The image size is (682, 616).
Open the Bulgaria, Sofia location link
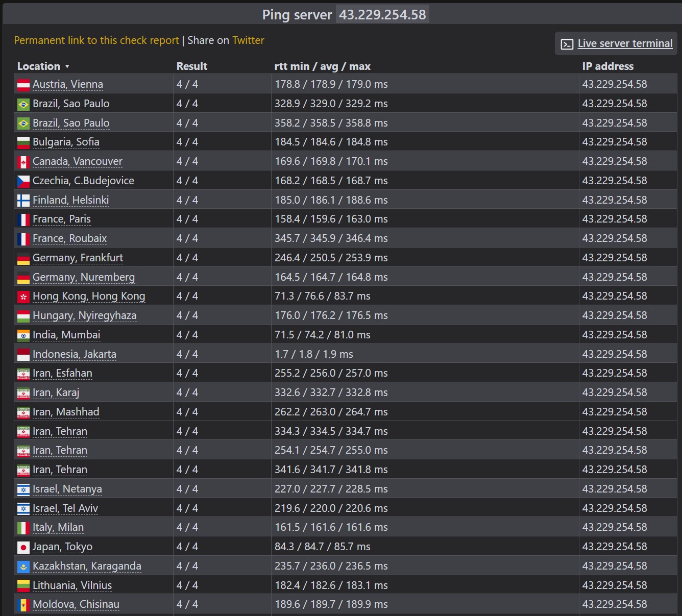(66, 142)
